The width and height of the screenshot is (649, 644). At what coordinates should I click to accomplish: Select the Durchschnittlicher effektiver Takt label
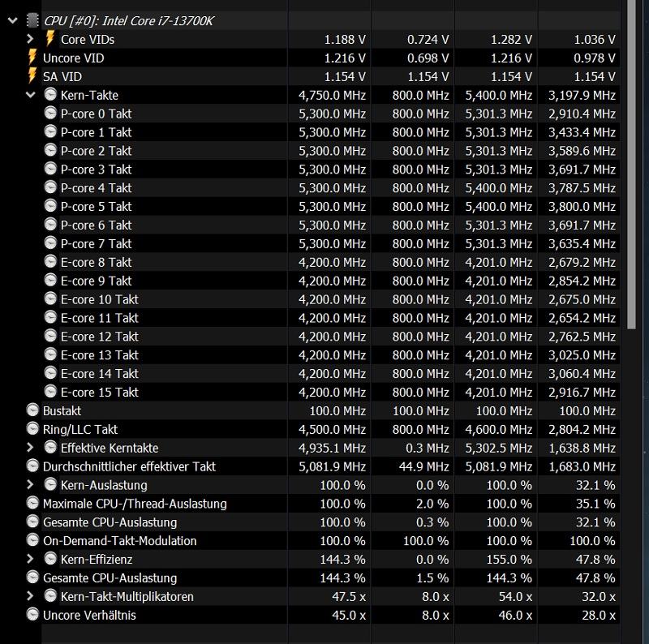click(129, 466)
